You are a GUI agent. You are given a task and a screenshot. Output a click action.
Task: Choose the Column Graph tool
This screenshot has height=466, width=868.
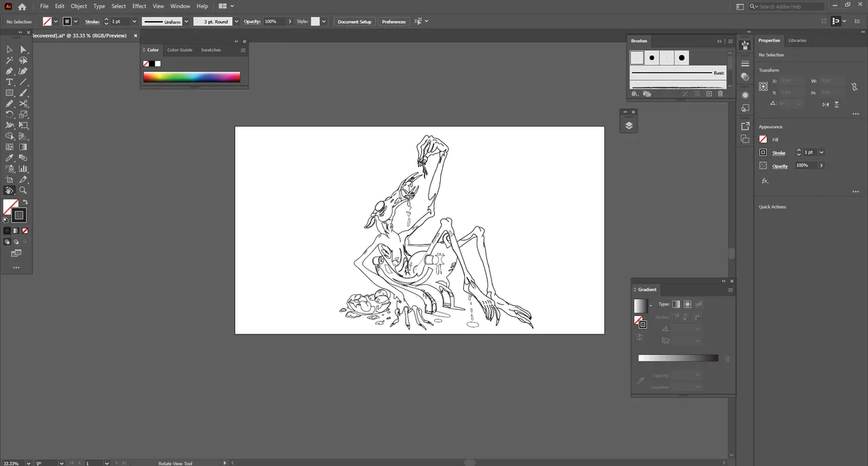23,169
